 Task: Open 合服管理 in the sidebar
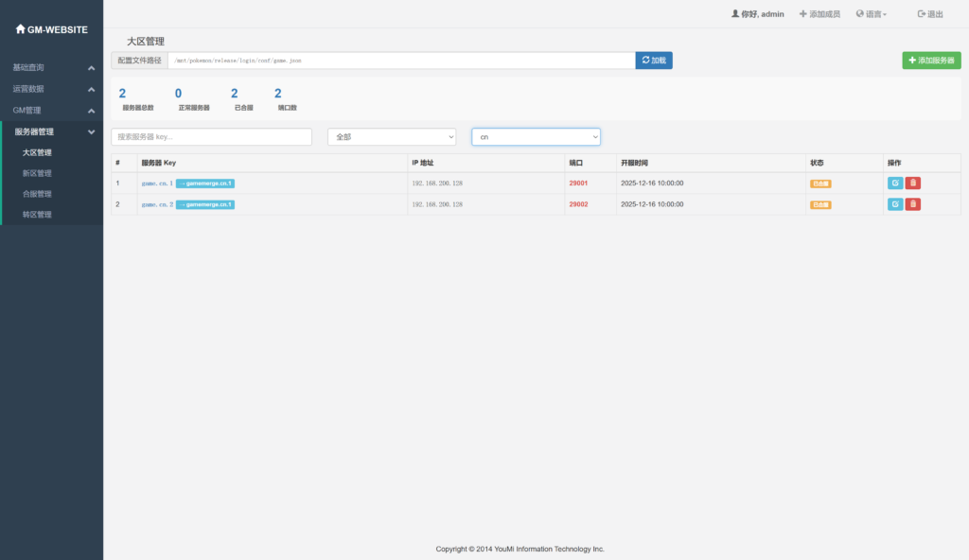(37, 194)
